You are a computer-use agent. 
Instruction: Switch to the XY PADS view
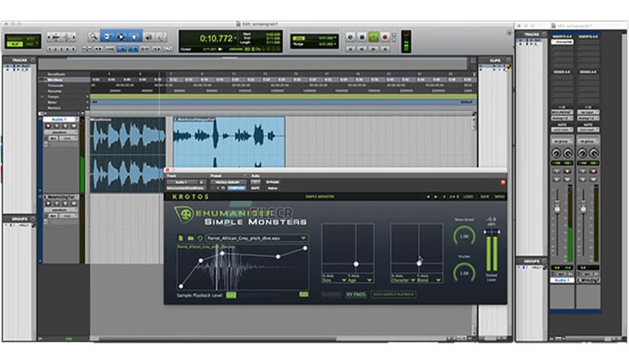coord(355,294)
